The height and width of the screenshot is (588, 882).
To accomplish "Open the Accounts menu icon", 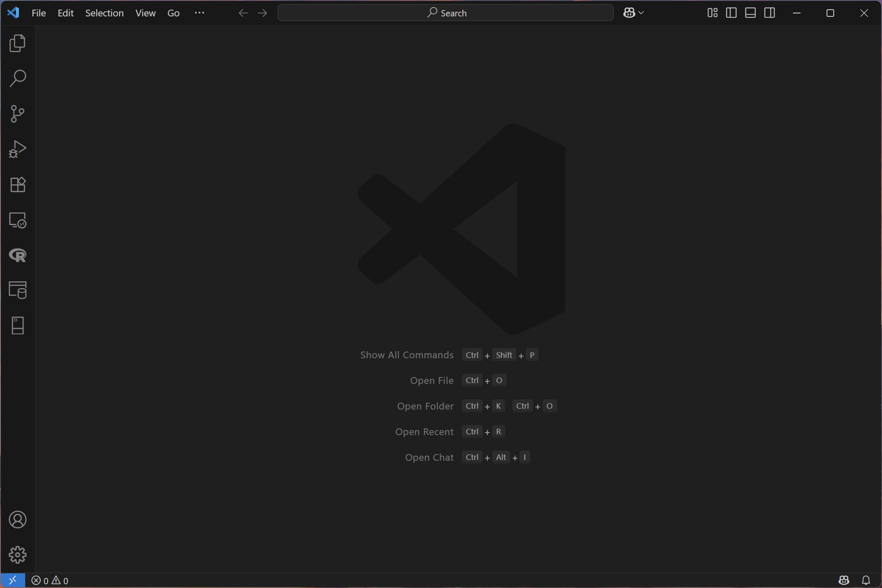I will point(17,520).
